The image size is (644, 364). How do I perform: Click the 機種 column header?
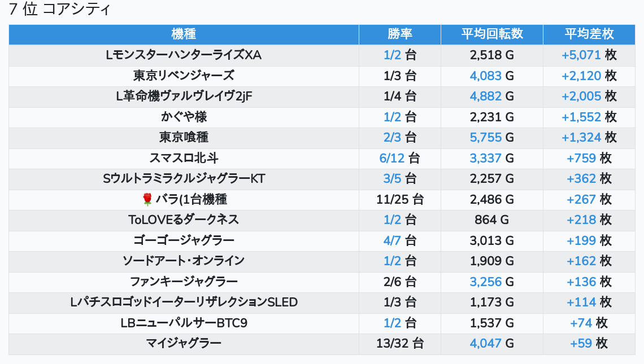point(184,34)
